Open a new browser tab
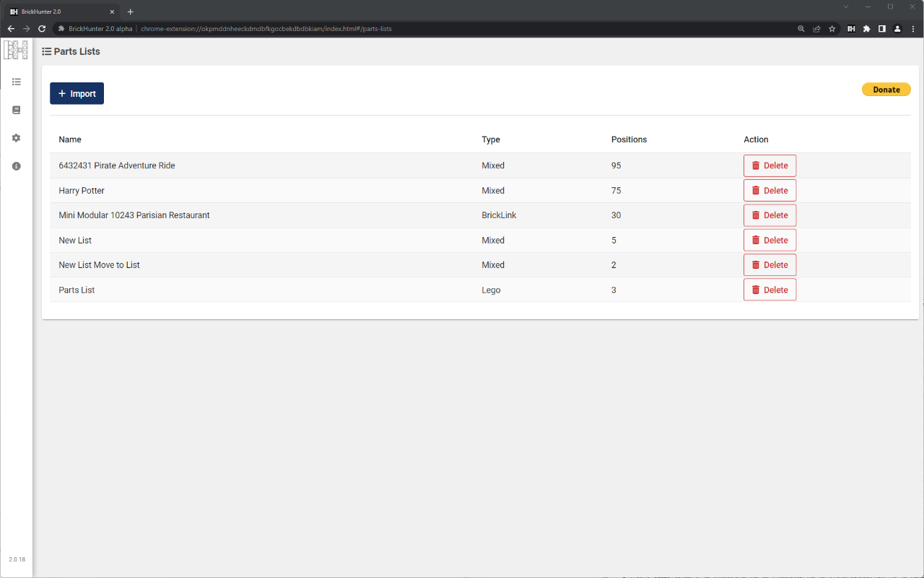924x578 pixels. (131, 12)
